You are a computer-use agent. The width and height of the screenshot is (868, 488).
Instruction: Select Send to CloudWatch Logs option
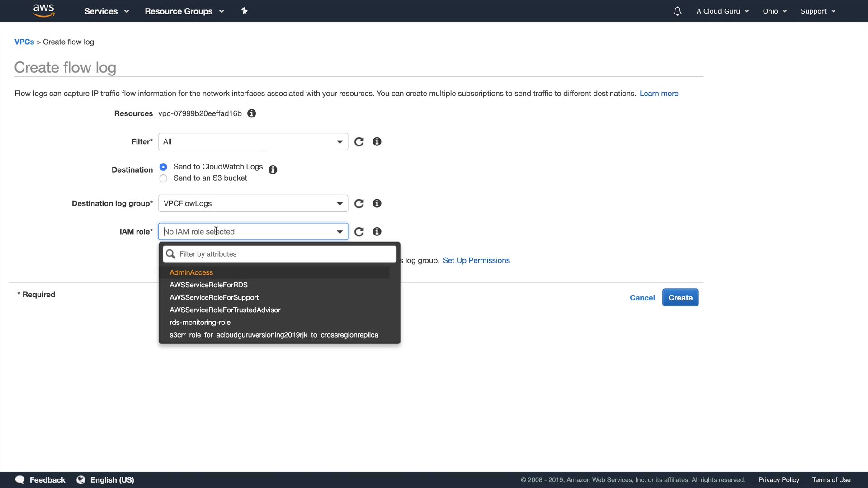pos(164,167)
